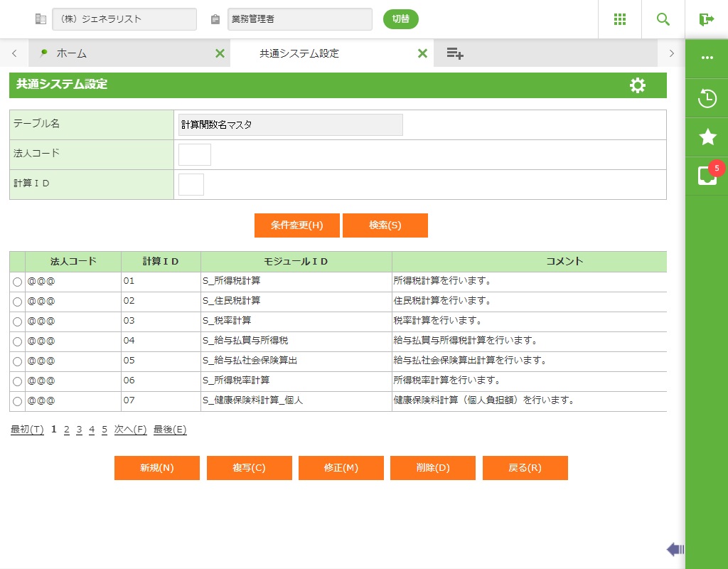The width and height of the screenshot is (728, 569).
Task: Go to 次へ(F) page link
Action: pyautogui.click(x=130, y=430)
